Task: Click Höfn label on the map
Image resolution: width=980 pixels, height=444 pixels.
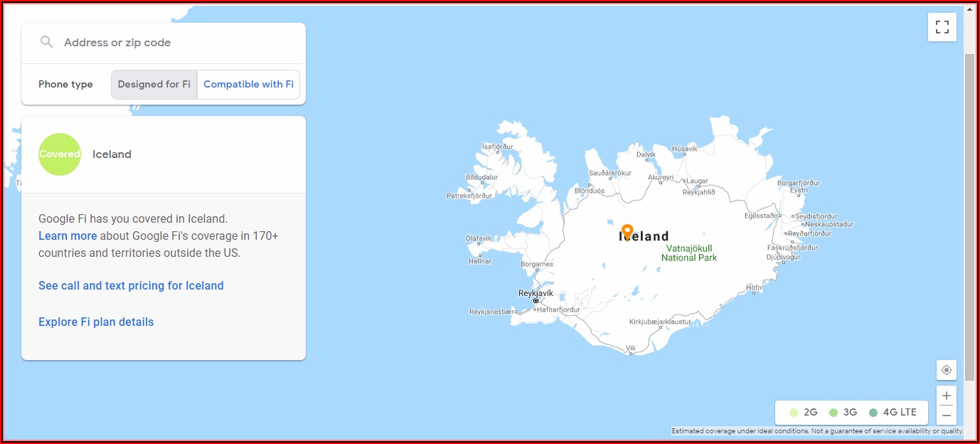Action: (753, 287)
